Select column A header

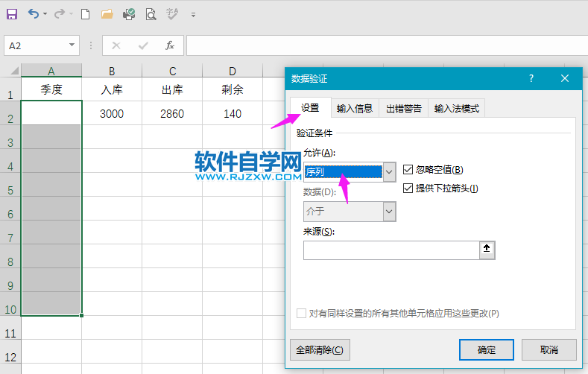pyautogui.click(x=51, y=71)
